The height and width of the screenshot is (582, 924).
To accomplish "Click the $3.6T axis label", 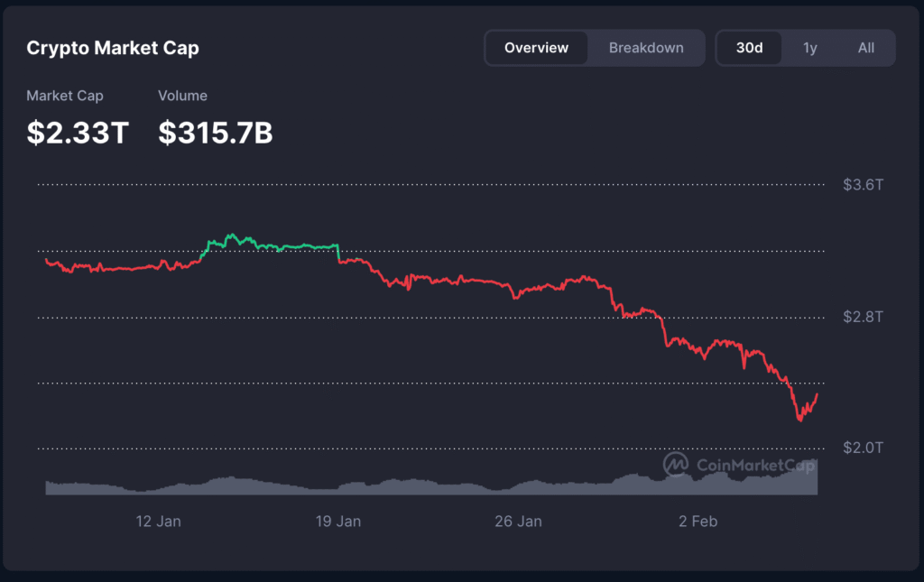I will click(862, 183).
